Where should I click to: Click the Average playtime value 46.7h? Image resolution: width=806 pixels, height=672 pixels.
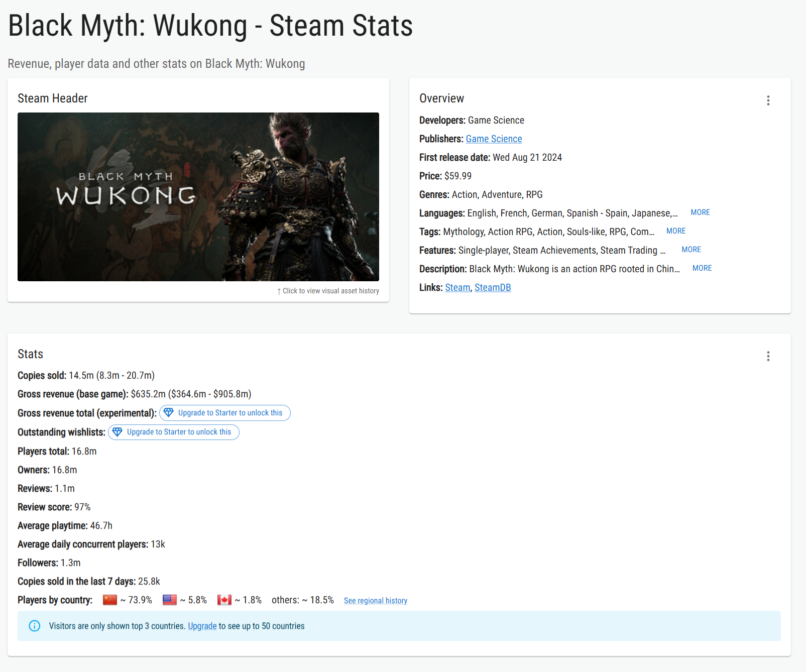click(x=101, y=526)
